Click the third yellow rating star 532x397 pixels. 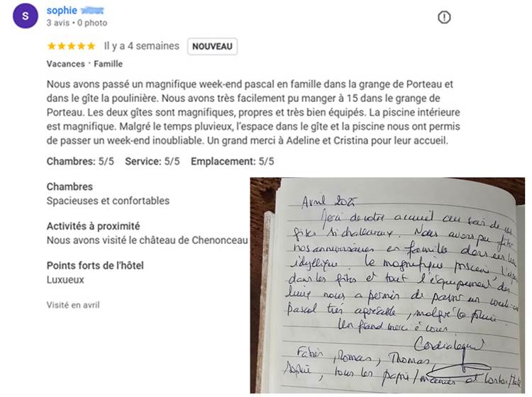pos(71,46)
